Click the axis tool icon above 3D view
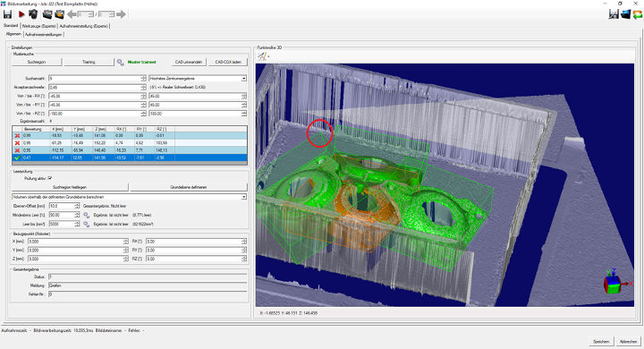 [x=262, y=56]
